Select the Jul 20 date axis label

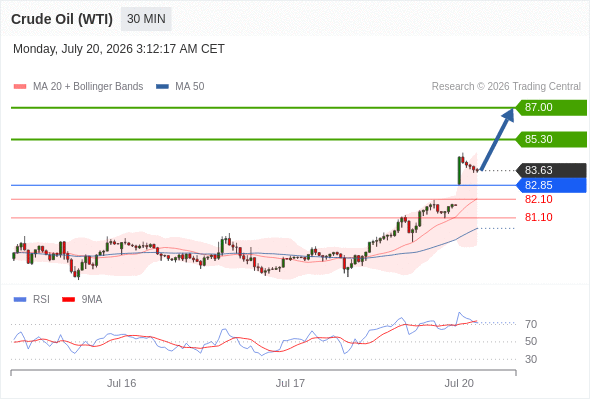(x=459, y=383)
